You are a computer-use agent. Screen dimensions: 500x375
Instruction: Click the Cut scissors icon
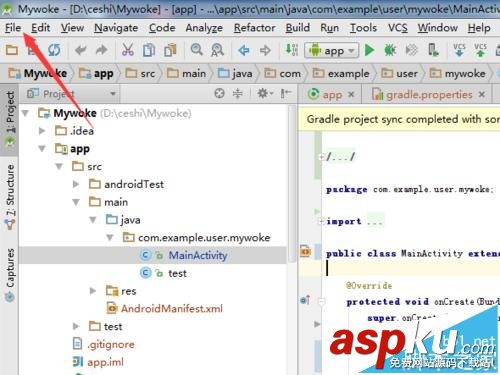tap(128, 50)
